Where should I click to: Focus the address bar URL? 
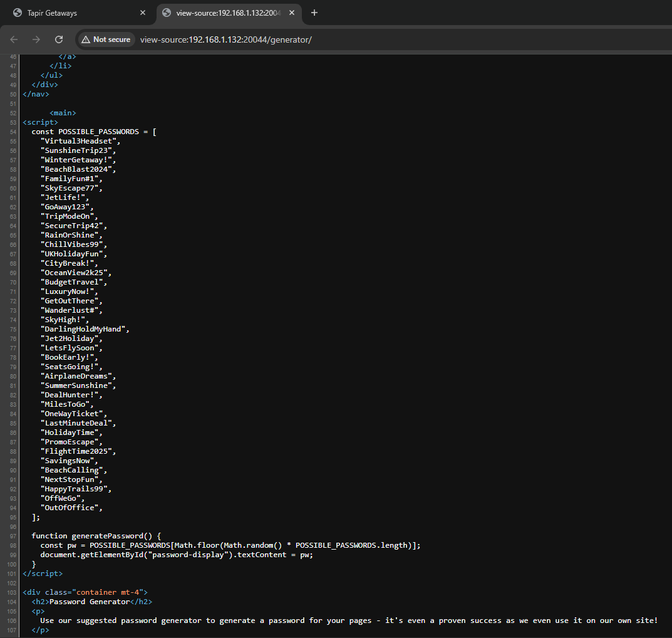coord(225,39)
